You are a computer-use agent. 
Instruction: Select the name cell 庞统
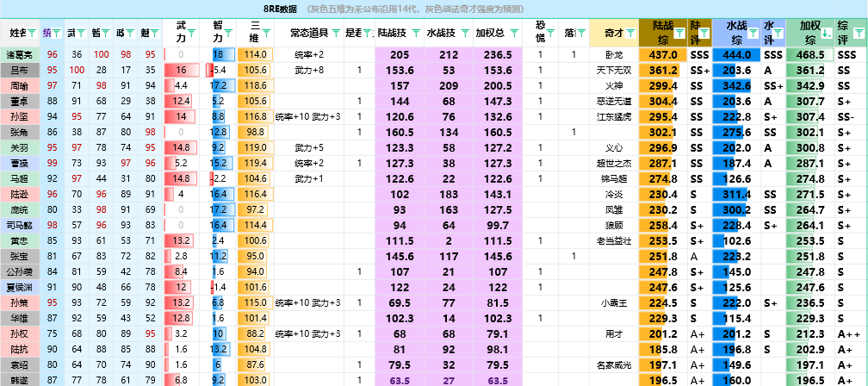tap(20, 210)
